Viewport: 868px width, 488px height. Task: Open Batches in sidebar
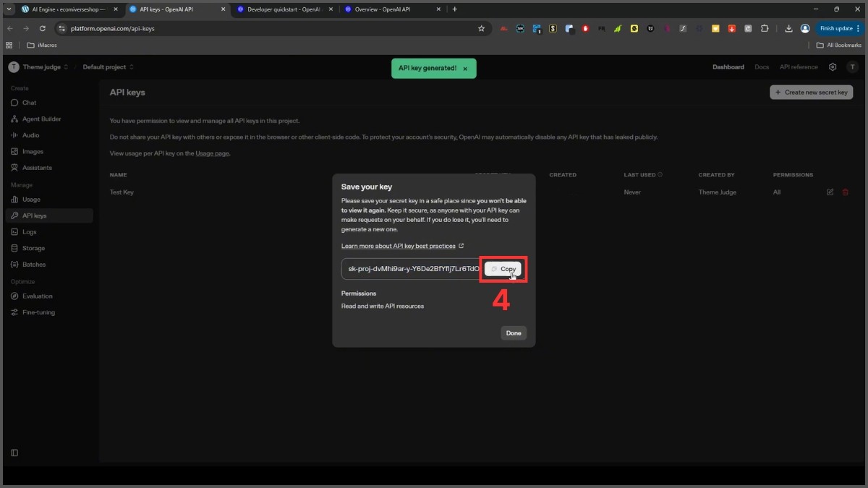[x=33, y=265]
